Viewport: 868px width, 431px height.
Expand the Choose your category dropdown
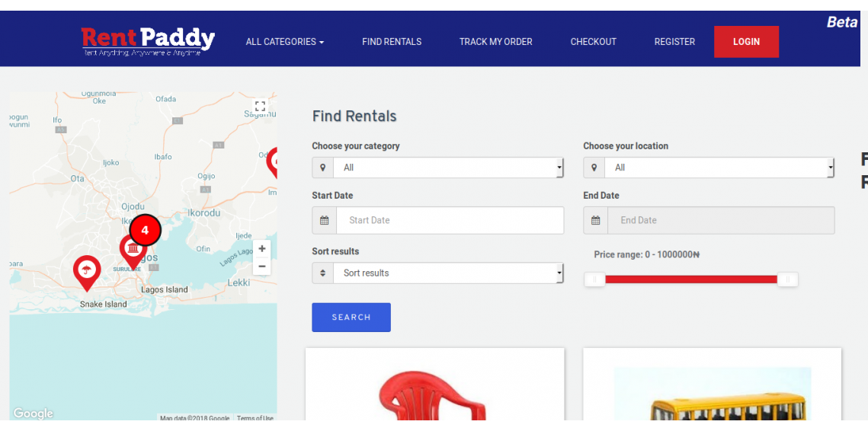point(448,168)
